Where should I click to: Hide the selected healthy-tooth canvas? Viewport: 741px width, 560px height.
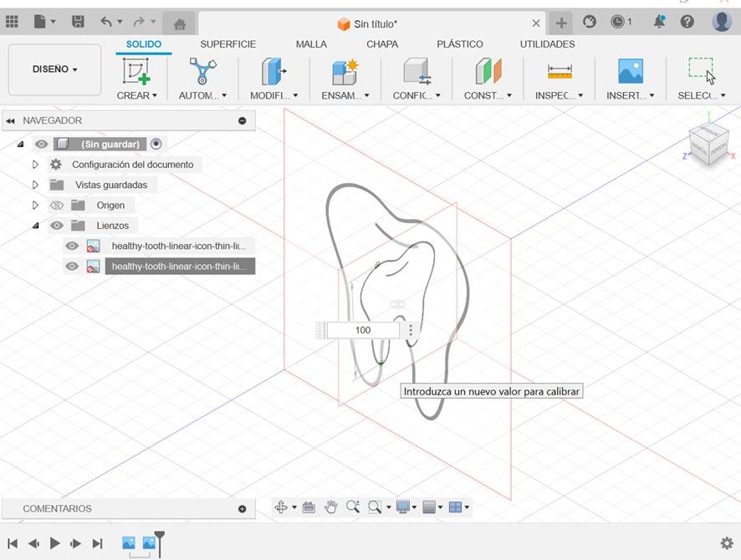(x=72, y=267)
